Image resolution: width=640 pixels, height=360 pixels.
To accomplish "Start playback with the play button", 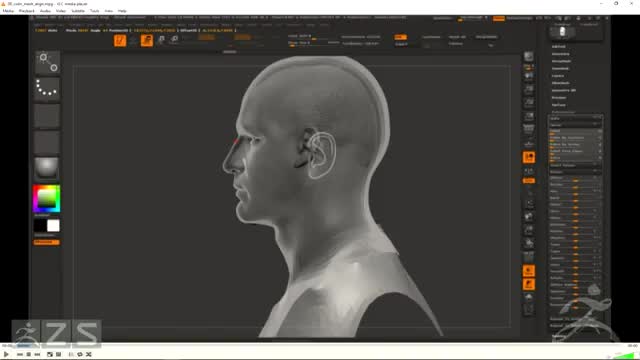I will 6,354.
